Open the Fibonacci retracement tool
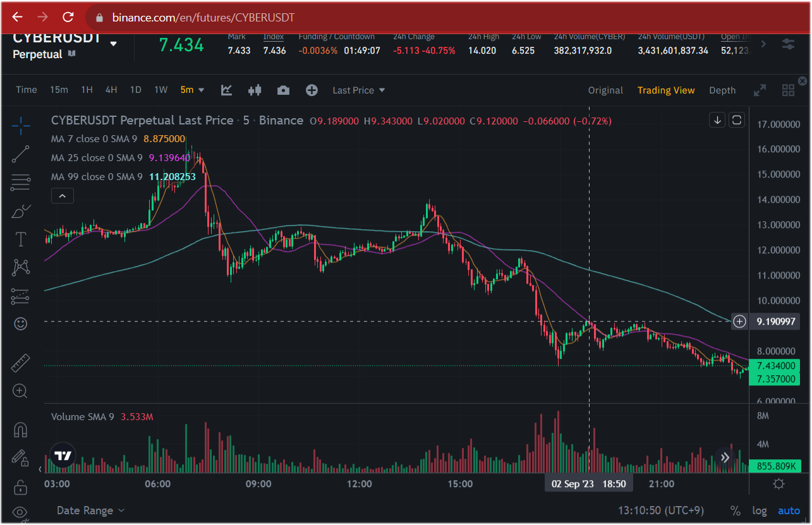Viewport: 812px width, 525px height. pos(21,183)
